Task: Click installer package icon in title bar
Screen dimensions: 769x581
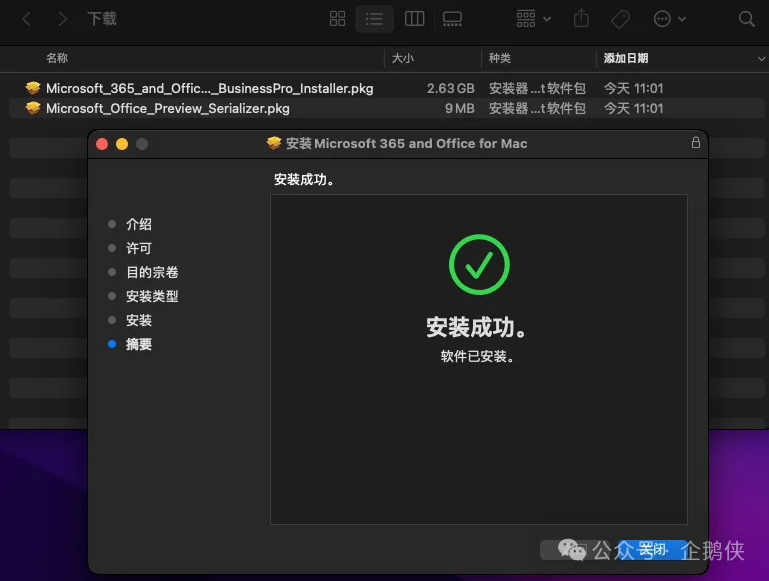Action: pyautogui.click(x=274, y=143)
